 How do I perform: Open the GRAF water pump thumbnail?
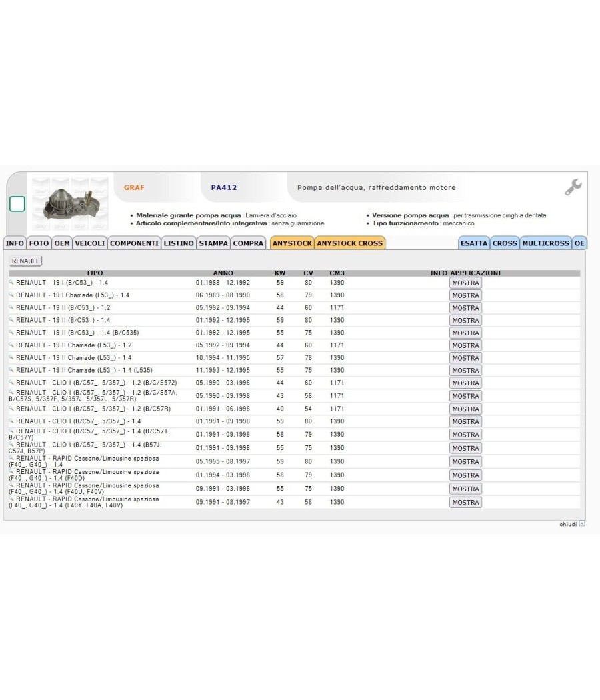pyautogui.click(x=70, y=203)
